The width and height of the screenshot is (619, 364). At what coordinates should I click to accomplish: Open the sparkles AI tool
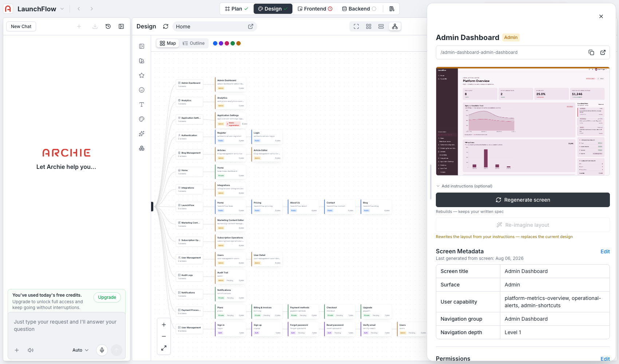142,134
